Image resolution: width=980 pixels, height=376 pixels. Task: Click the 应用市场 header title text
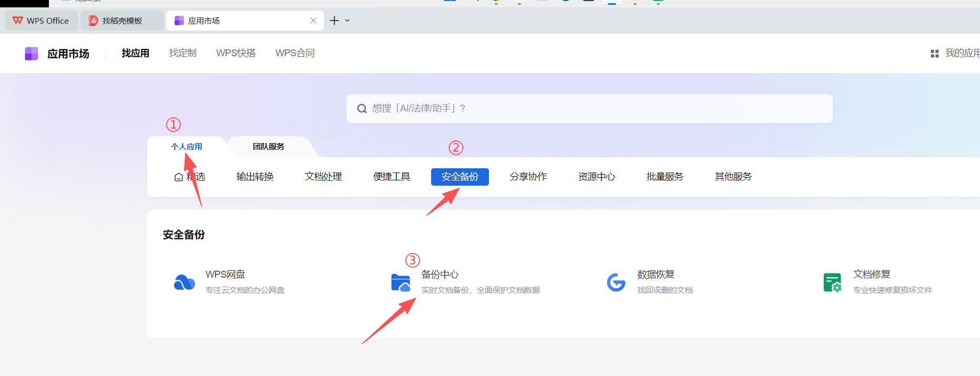pos(68,54)
